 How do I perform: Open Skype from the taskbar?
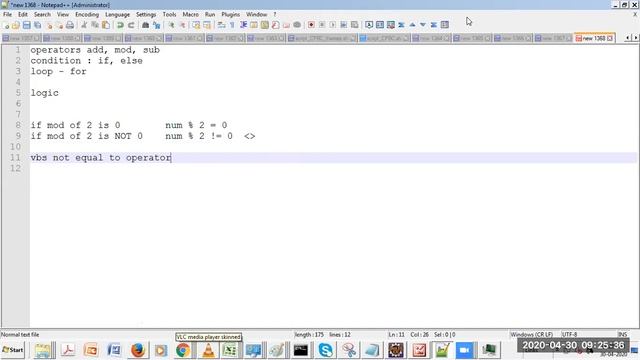click(325, 350)
